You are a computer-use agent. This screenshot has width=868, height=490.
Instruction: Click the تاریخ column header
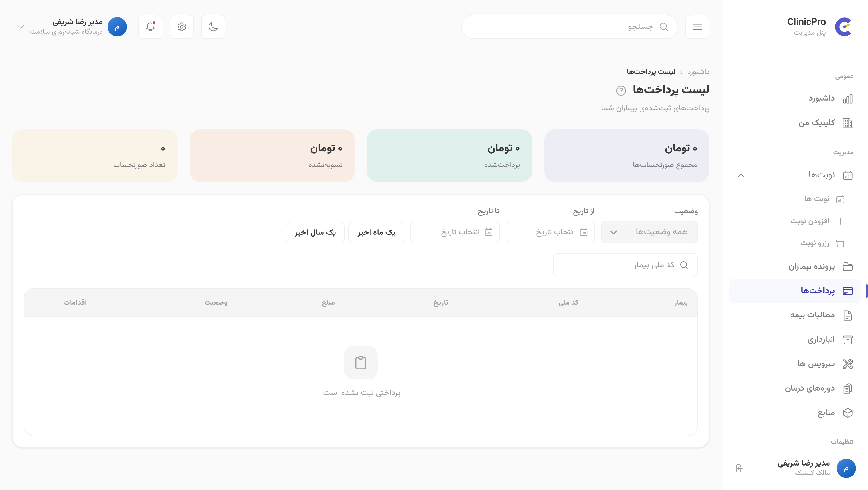(x=440, y=303)
